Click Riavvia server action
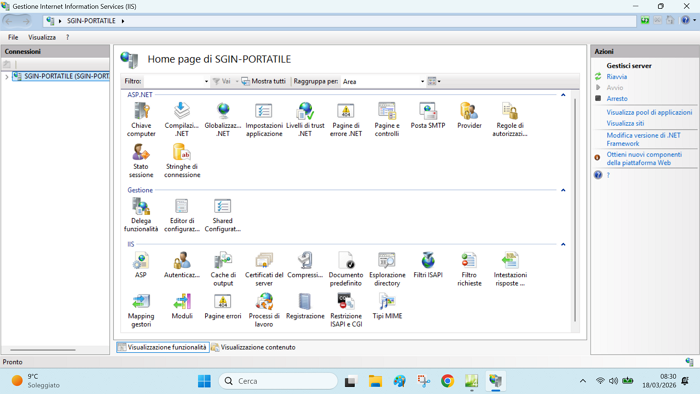 tap(617, 77)
